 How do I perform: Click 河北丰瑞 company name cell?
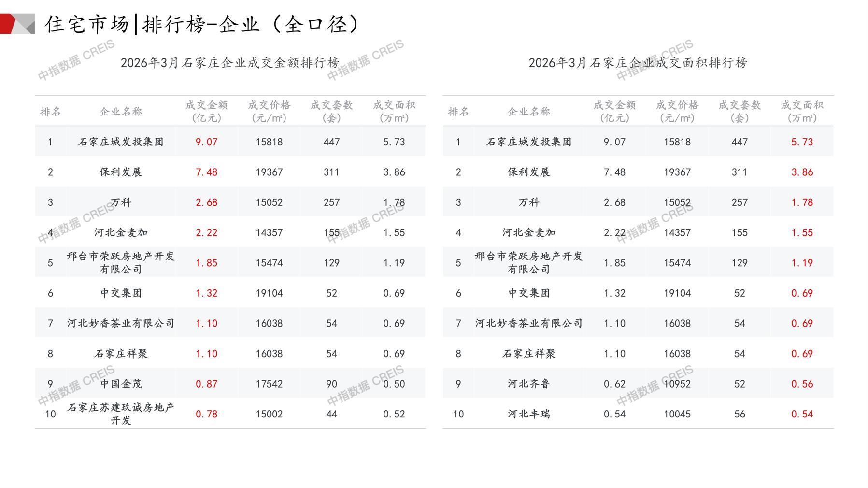pyautogui.click(x=529, y=414)
